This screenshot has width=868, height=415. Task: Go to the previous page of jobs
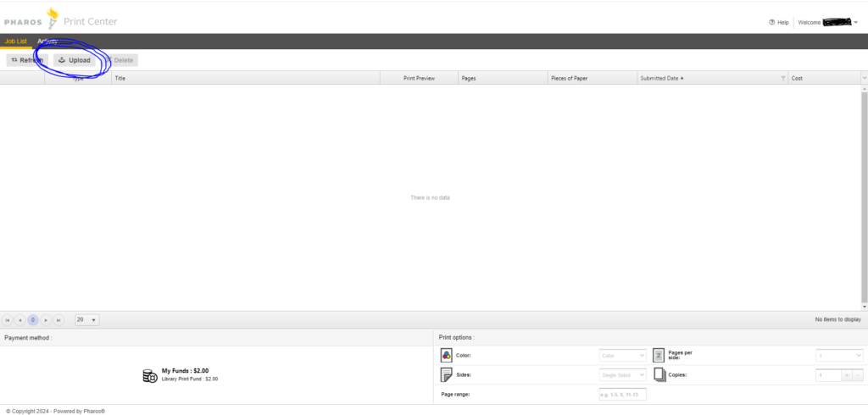click(20, 320)
